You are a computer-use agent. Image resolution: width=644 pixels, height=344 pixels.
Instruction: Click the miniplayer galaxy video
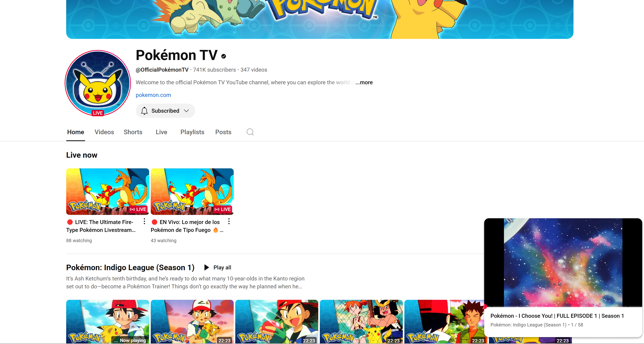(x=563, y=262)
